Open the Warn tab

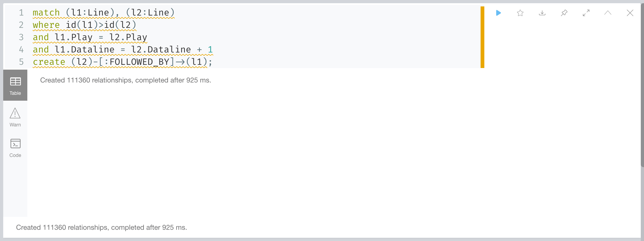(15, 117)
